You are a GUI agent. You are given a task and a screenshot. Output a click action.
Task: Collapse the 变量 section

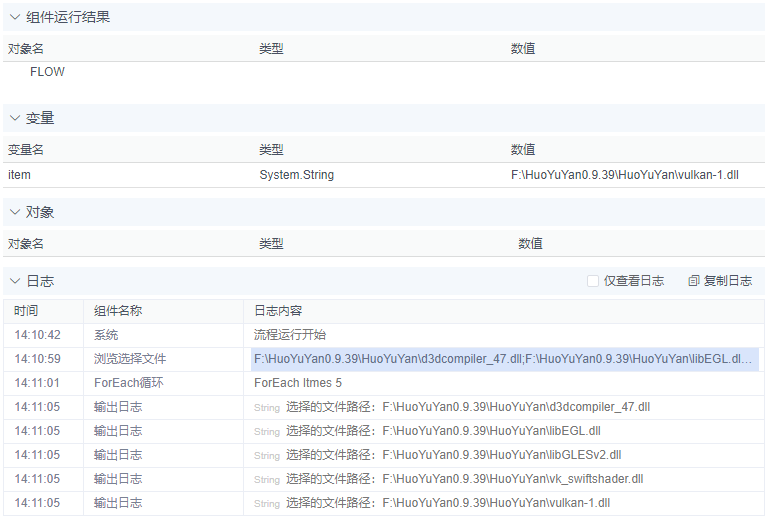[15, 118]
